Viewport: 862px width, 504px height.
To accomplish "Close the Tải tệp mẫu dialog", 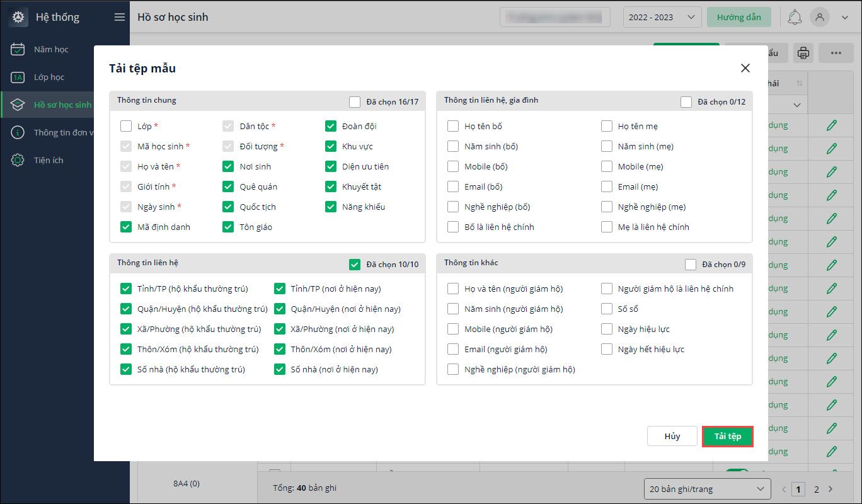I will coord(745,68).
